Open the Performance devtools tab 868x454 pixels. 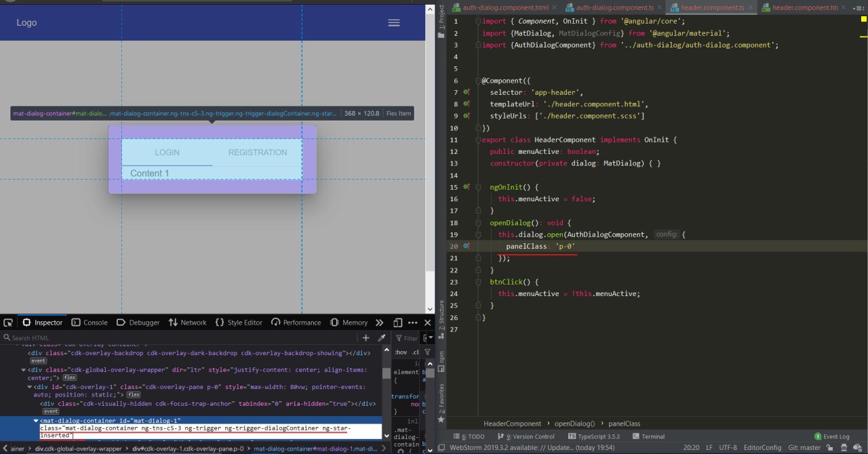coord(296,323)
